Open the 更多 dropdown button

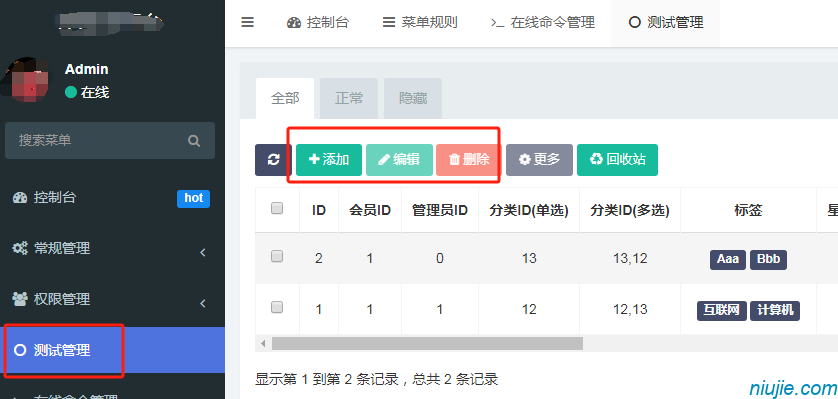[539, 160]
